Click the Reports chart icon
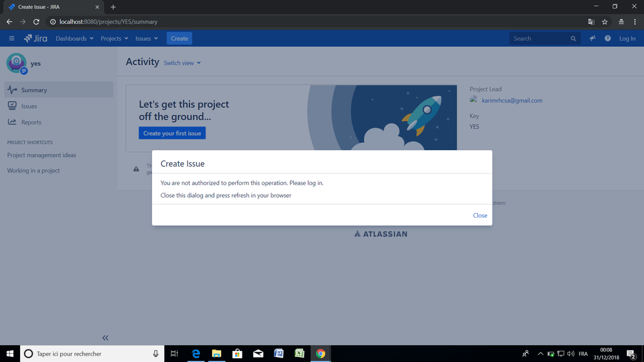The height and width of the screenshot is (362, 644). click(x=12, y=122)
